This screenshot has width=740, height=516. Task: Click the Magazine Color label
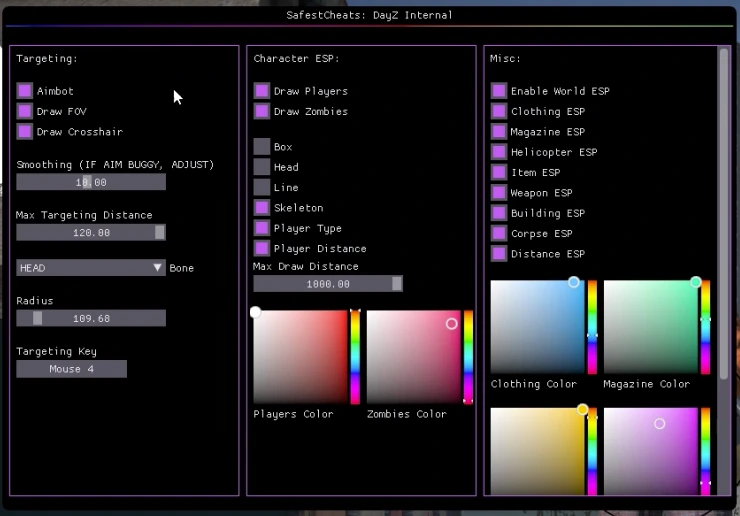click(x=647, y=384)
